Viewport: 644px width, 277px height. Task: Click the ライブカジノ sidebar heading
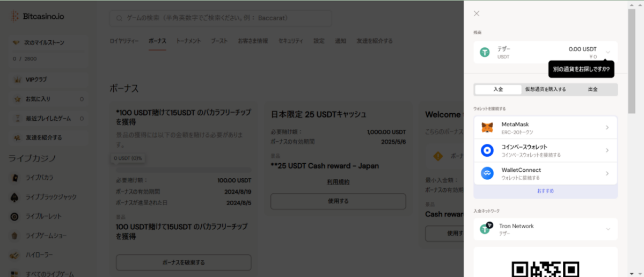pos(32,158)
